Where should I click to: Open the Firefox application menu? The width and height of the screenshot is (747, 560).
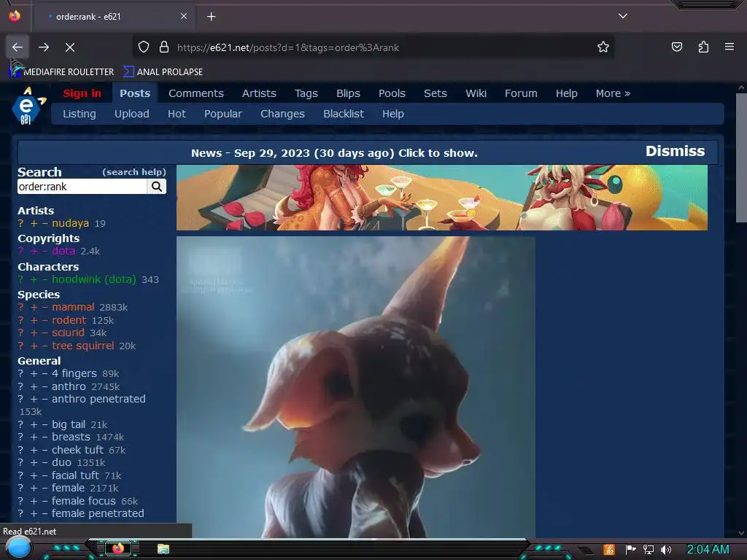[x=729, y=47]
